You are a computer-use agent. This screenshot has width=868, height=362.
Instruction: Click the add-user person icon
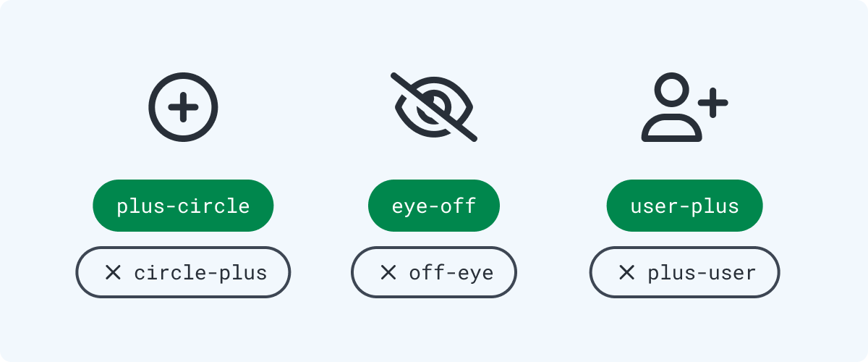[684, 107]
